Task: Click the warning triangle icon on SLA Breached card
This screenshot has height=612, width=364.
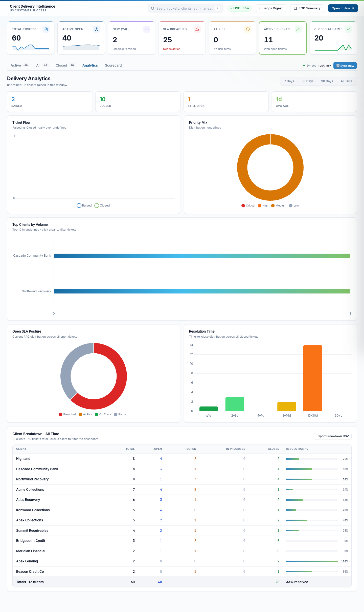Action: pos(197,29)
